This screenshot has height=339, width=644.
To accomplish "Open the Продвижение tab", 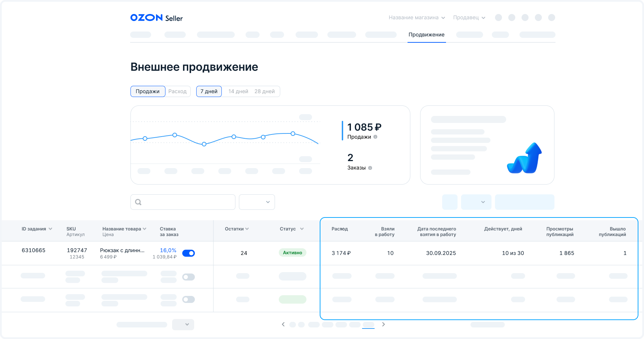I will [x=426, y=35].
